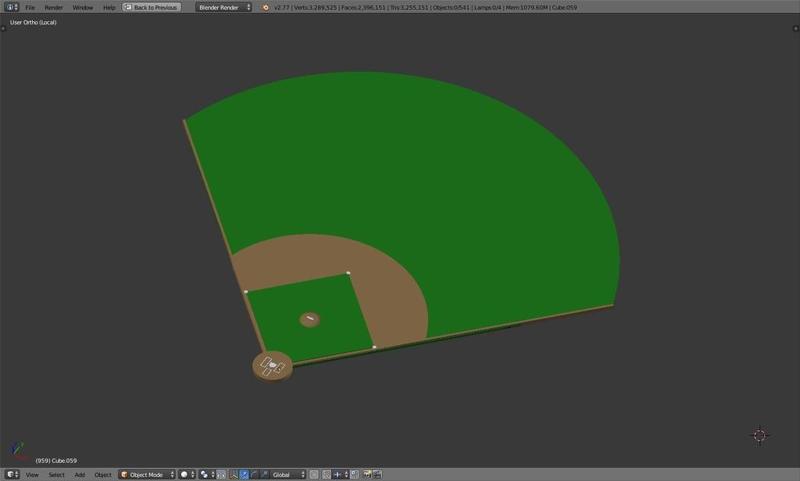Open Blender Render engine dropdown

pos(223,7)
